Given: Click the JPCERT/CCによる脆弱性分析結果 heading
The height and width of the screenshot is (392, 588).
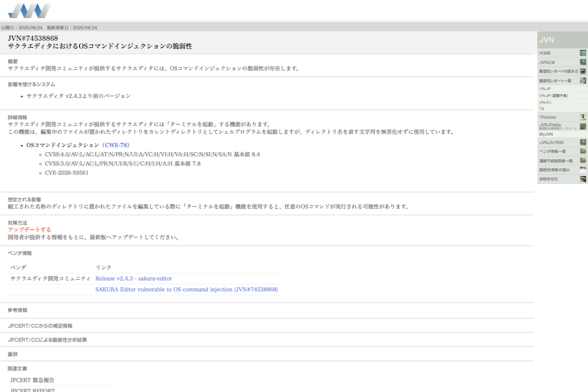Looking at the screenshot, I should 48,340.
